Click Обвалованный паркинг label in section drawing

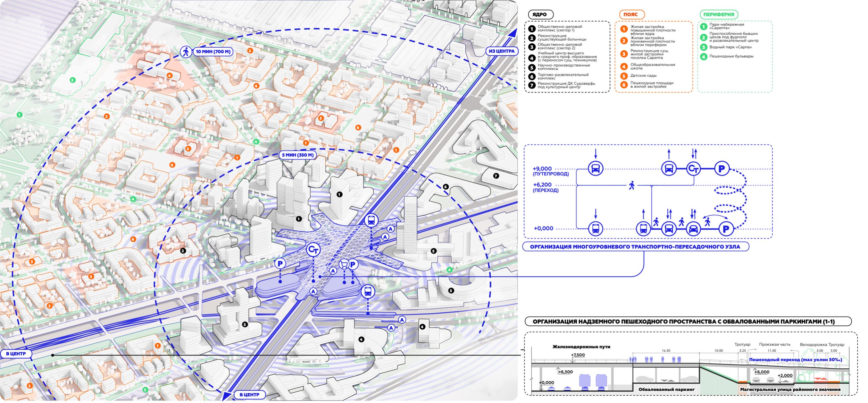tap(666, 389)
